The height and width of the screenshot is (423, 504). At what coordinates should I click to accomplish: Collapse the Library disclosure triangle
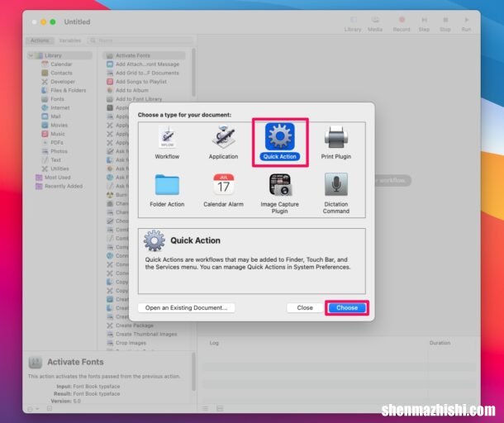click(x=31, y=55)
